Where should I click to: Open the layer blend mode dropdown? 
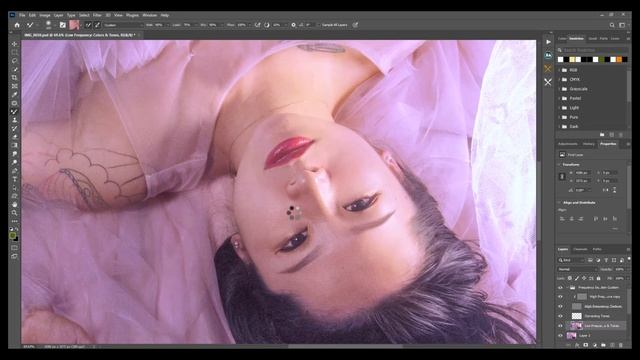[577, 269]
